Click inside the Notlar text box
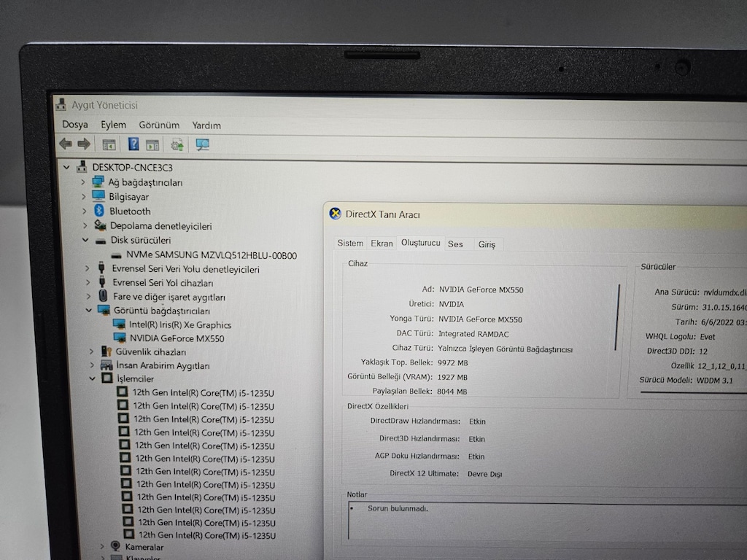The image size is (747, 560). pyautogui.click(x=548, y=521)
